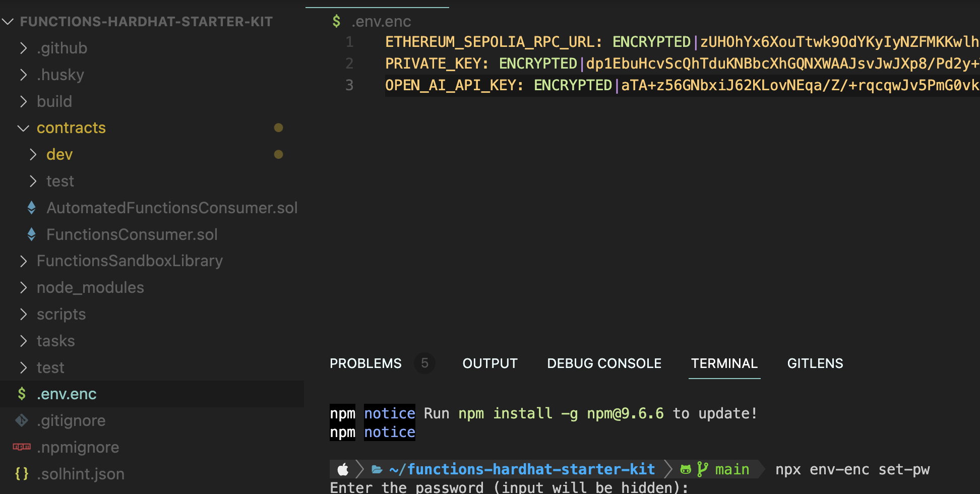
Task: Click the main branch label in the terminal
Action: [732, 469]
